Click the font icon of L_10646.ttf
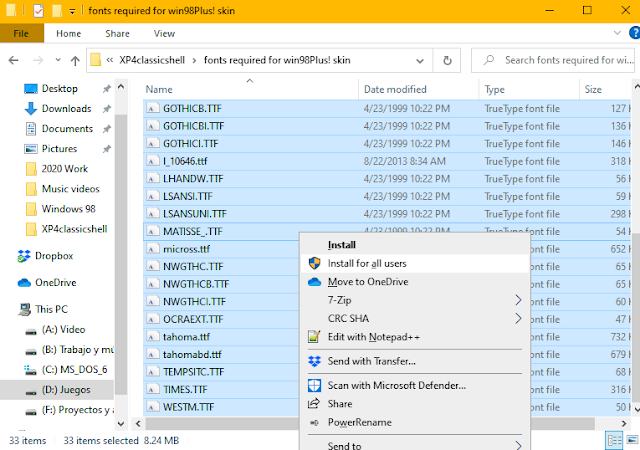 pos(152,161)
